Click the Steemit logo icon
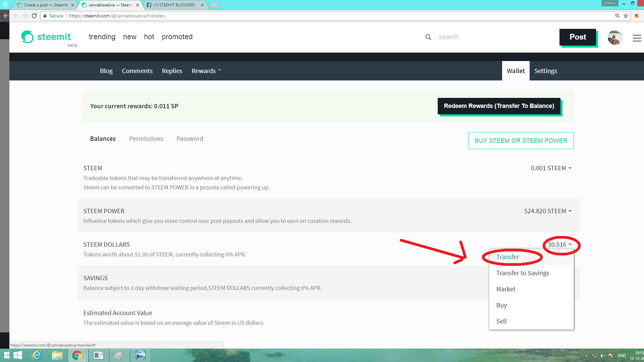644x362 pixels. [x=28, y=37]
